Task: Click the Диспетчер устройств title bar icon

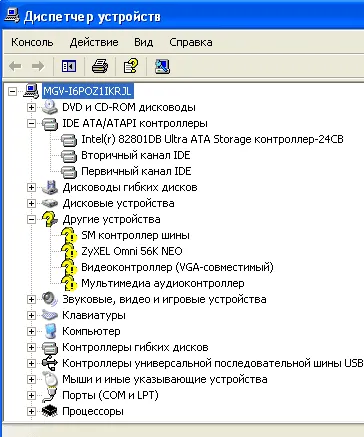Action: pos(12,15)
